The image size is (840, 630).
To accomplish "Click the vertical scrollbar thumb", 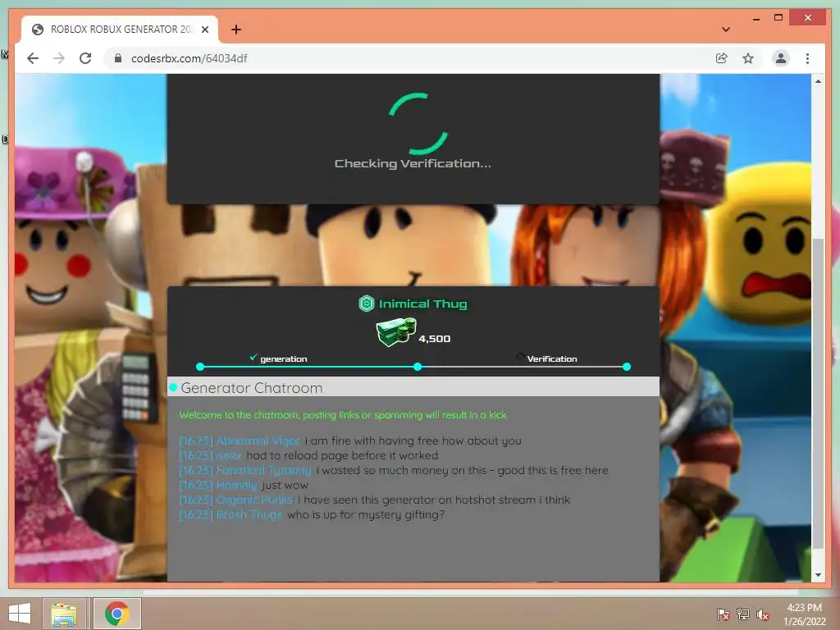I will click(818, 394).
